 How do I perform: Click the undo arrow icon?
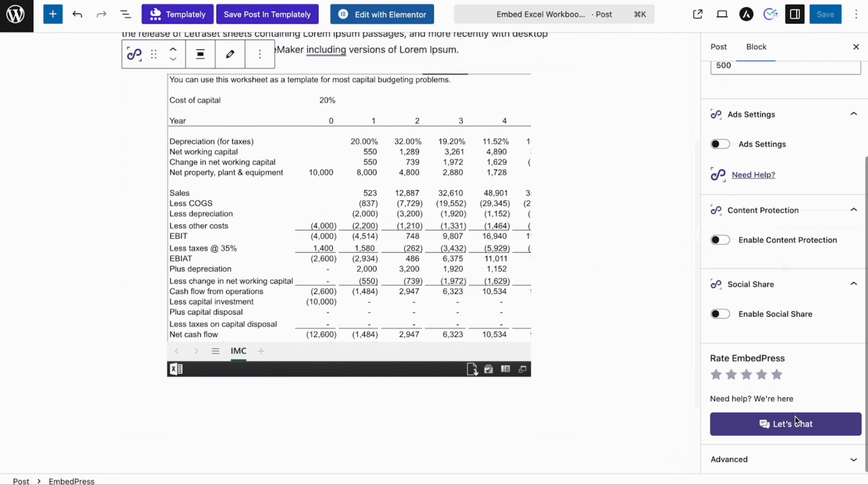click(77, 14)
